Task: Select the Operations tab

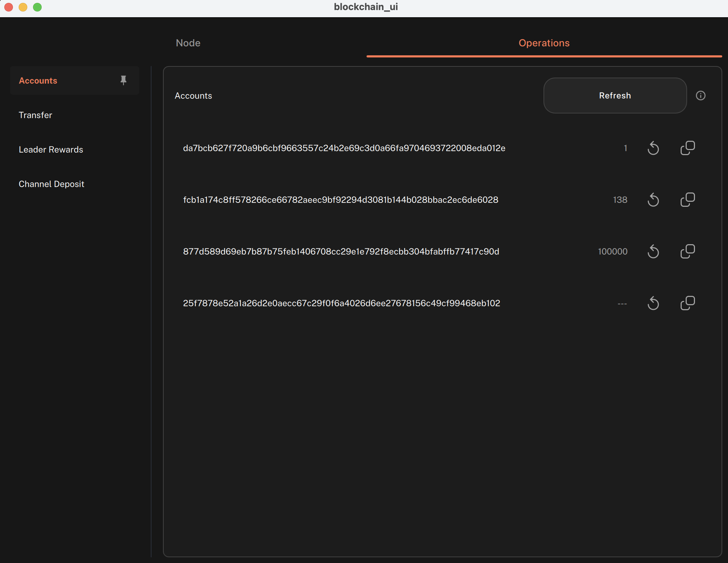Action: [544, 43]
